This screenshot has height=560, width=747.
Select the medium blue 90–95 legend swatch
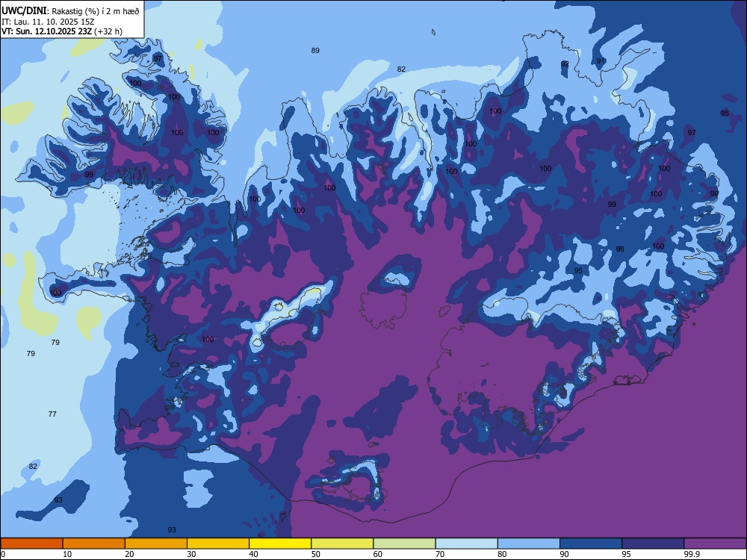(x=591, y=544)
